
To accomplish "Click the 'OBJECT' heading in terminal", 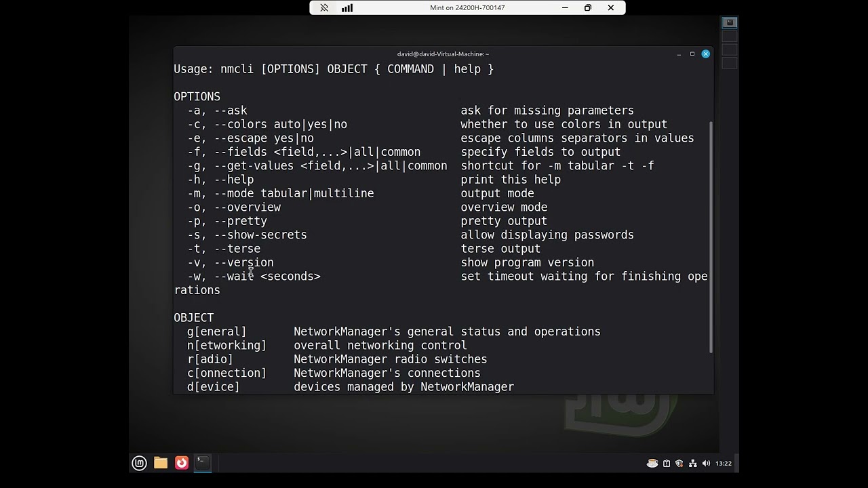I will [x=193, y=318].
